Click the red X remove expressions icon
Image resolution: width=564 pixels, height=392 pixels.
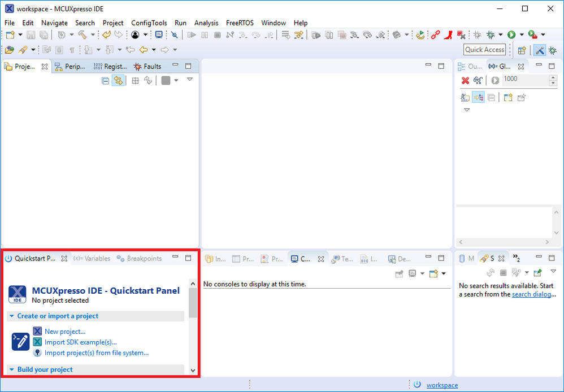(465, 80)
